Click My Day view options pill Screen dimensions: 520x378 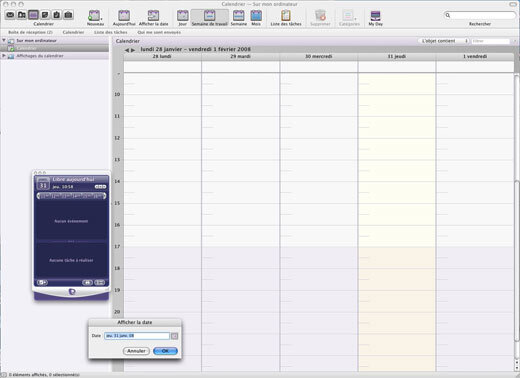click(x=100, y=187)
